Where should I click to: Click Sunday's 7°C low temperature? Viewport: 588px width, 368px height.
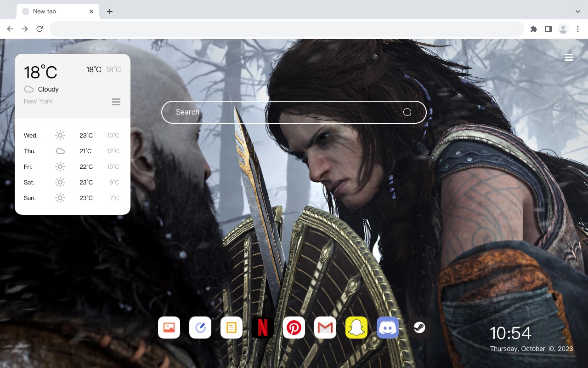point(114,198)
